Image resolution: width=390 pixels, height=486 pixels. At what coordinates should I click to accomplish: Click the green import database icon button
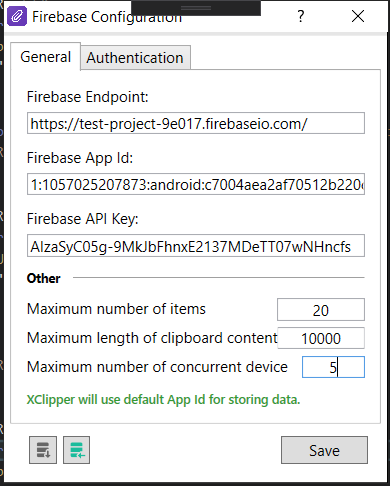[76, 450]
